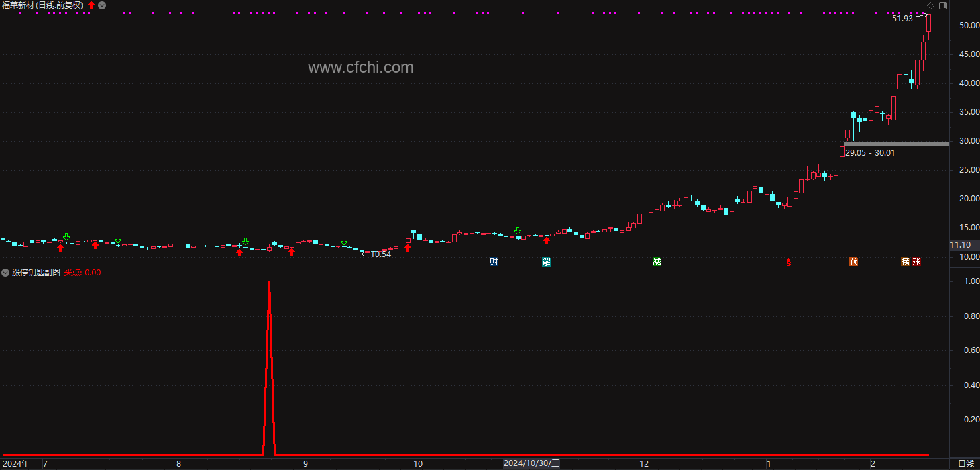Click the 榜 leaderboard marker
The width and height of the screenshot is (980, 470).
(906, 262)
